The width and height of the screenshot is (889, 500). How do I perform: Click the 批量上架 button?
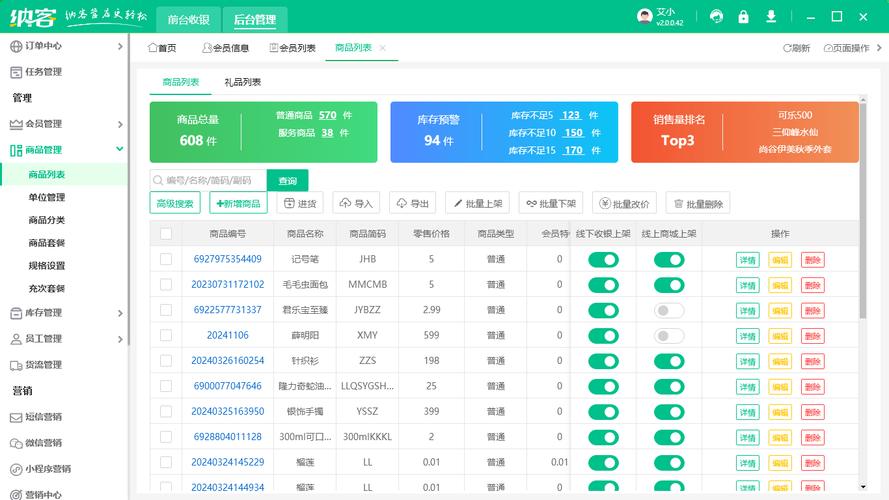tap(477, 204)
